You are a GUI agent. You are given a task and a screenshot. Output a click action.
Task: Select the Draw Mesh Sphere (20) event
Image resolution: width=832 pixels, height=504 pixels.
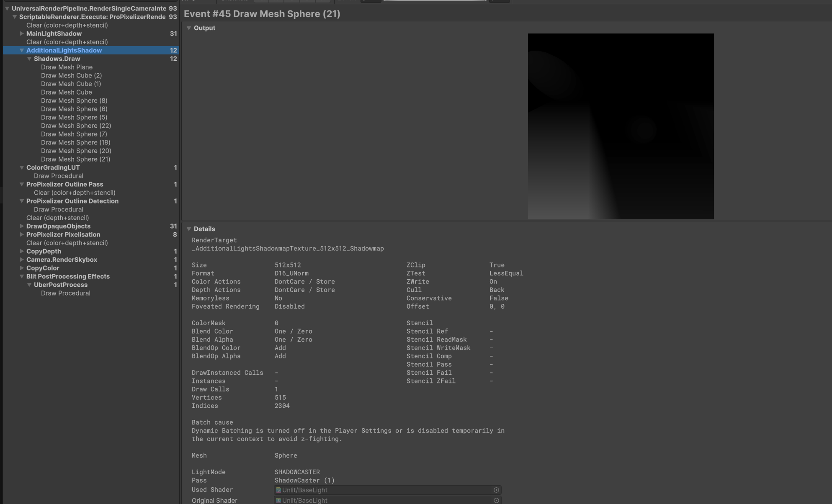coord(76,151)
